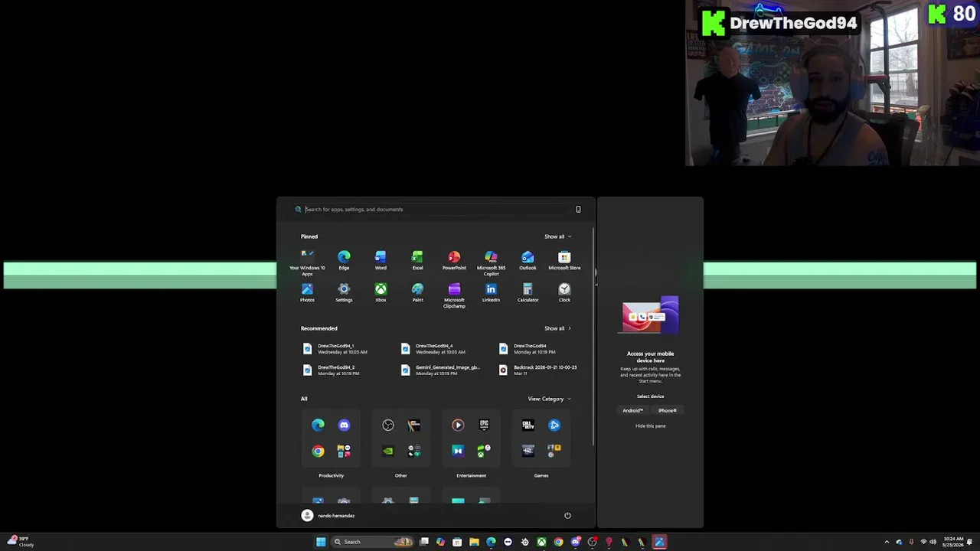Open Microsoft Edge in Productivity group

pyautogui.click(x=318, y=425)
